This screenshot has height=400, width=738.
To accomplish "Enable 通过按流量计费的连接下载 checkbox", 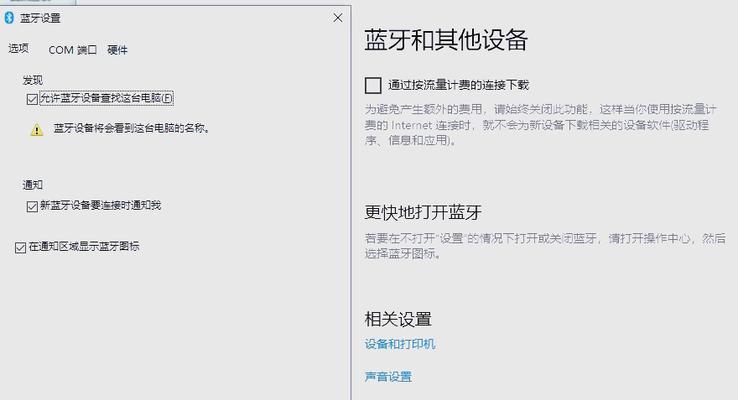I will (373, 85).
